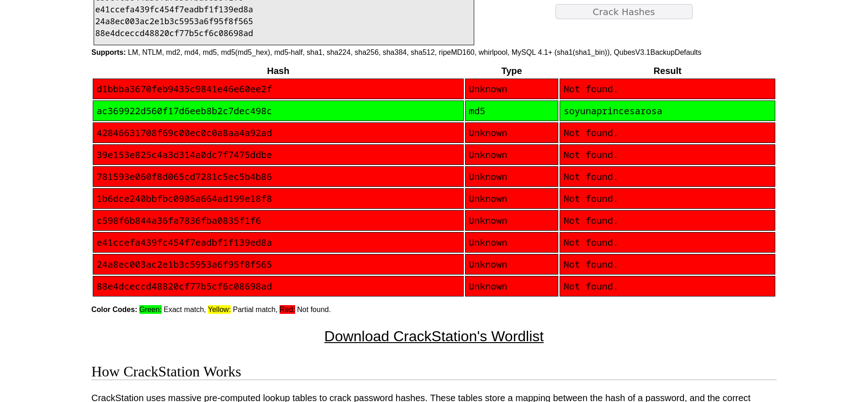Select table hash e41ccefa439fc454f7eadbf1f139ed8a cell
Viewport: 868px width, 402px height.
[278, 243]
